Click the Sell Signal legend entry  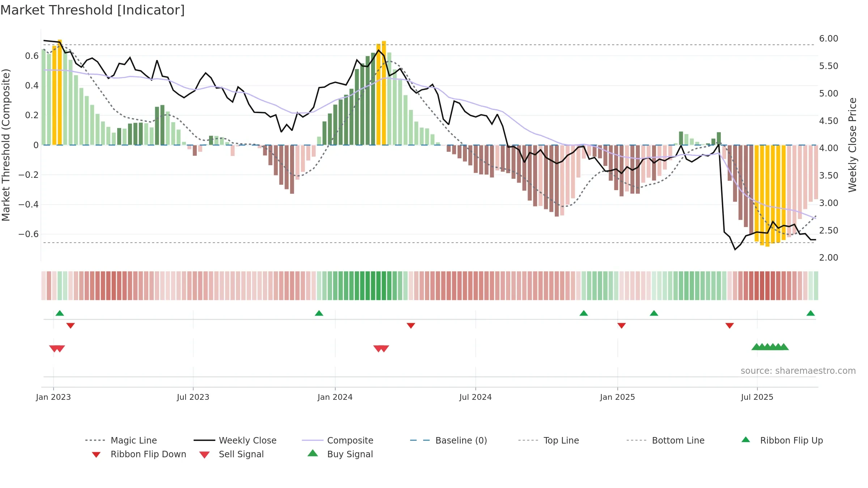[x=231, y=454]
